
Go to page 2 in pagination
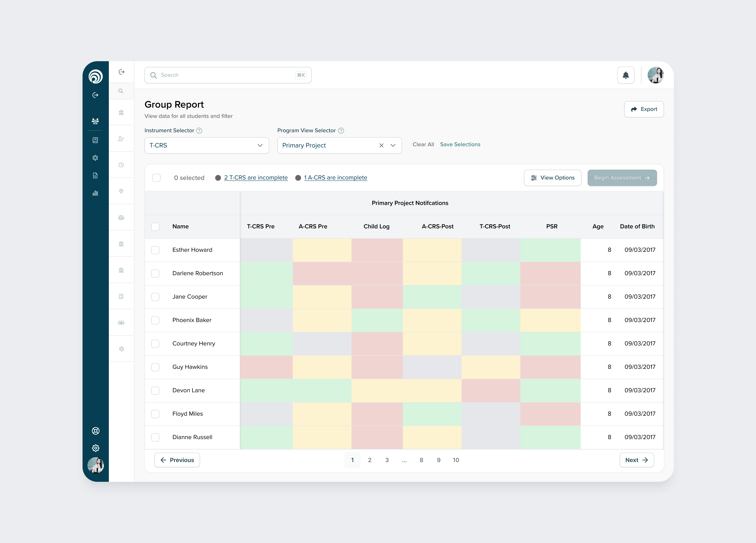369,460
